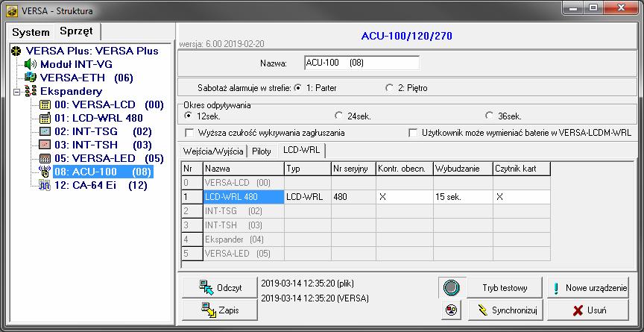Switch to the Sprzęt tab
Image resolution: width=644 pixels, height=332 pixels.
click(x=76, y=31)
